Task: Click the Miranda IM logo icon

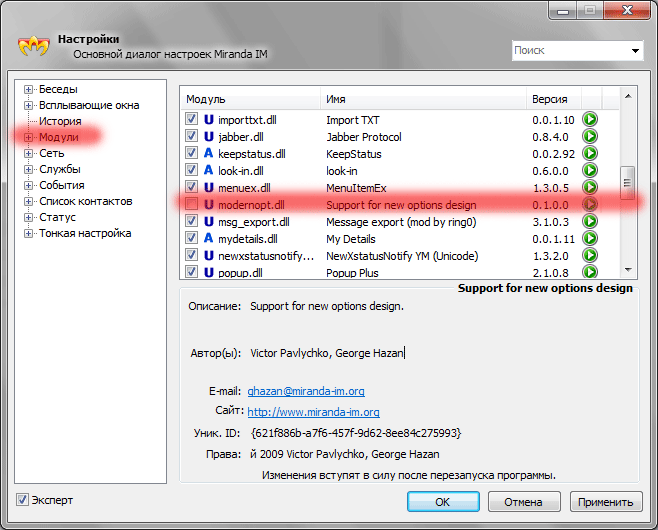Action: [34, 45]
